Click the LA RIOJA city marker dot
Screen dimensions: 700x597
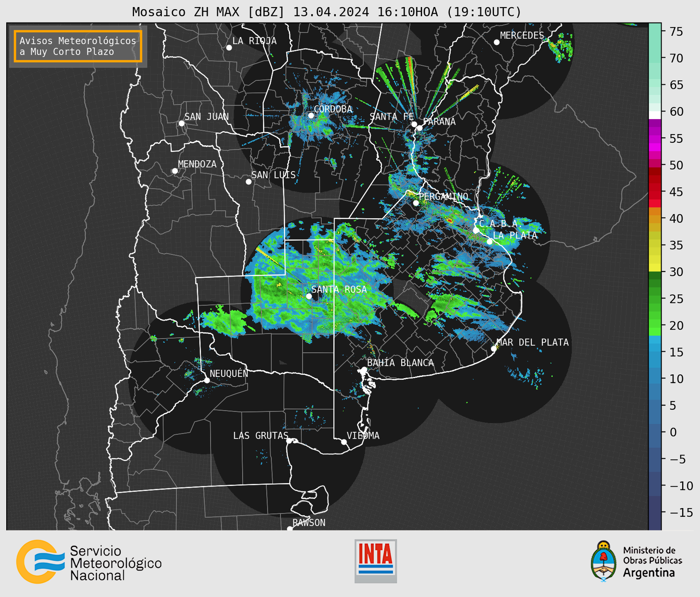[x=229, y=48]
